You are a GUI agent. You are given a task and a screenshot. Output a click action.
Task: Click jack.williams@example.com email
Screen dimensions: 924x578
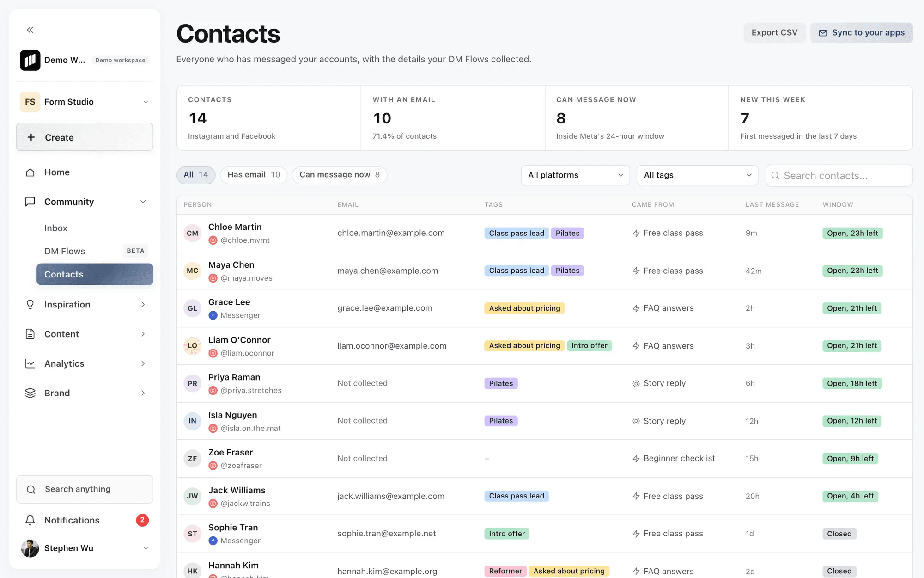click(391, 496)
